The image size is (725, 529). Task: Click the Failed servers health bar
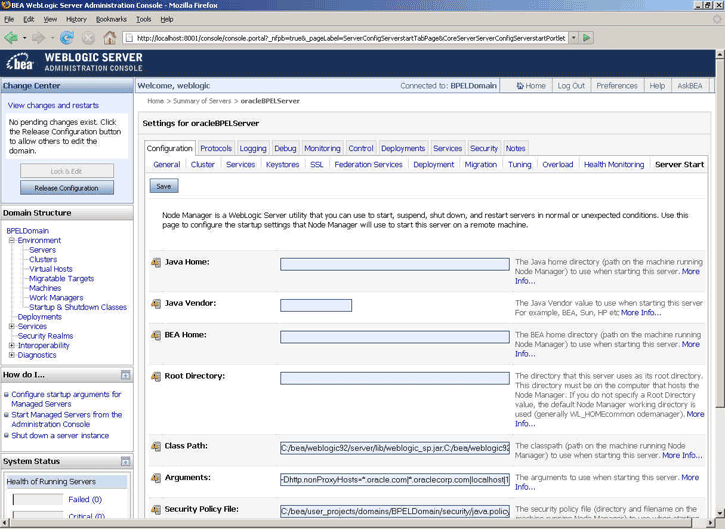click(38, 499)
